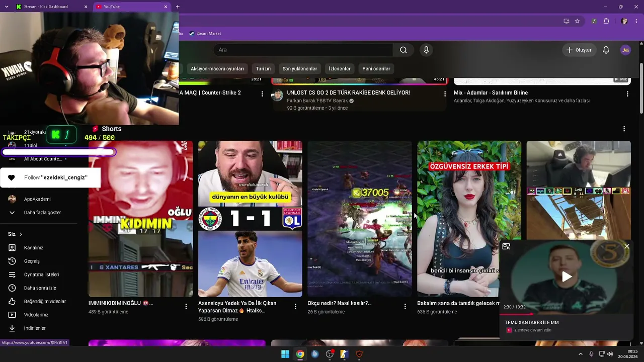Open ApoAkademi channel subscription
The image size is (644, 362).
click(37, 199)
